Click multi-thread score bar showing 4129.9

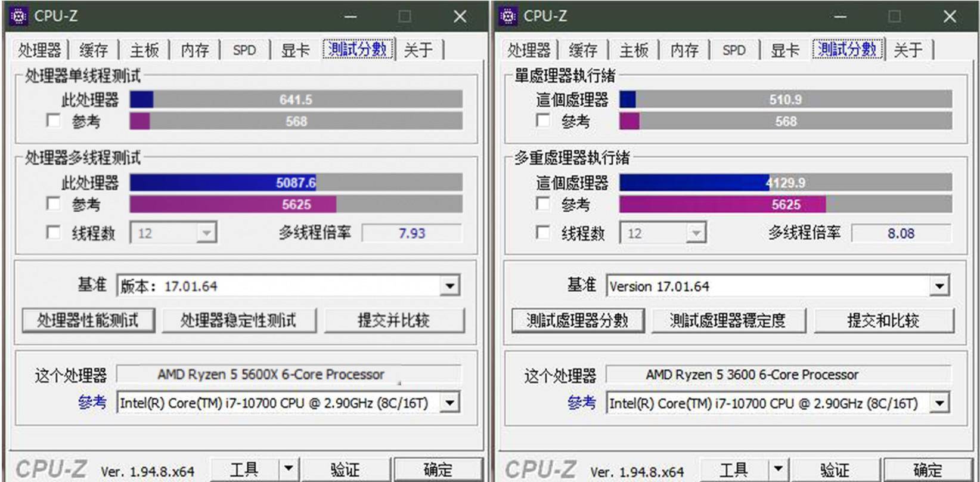(786, 183)
